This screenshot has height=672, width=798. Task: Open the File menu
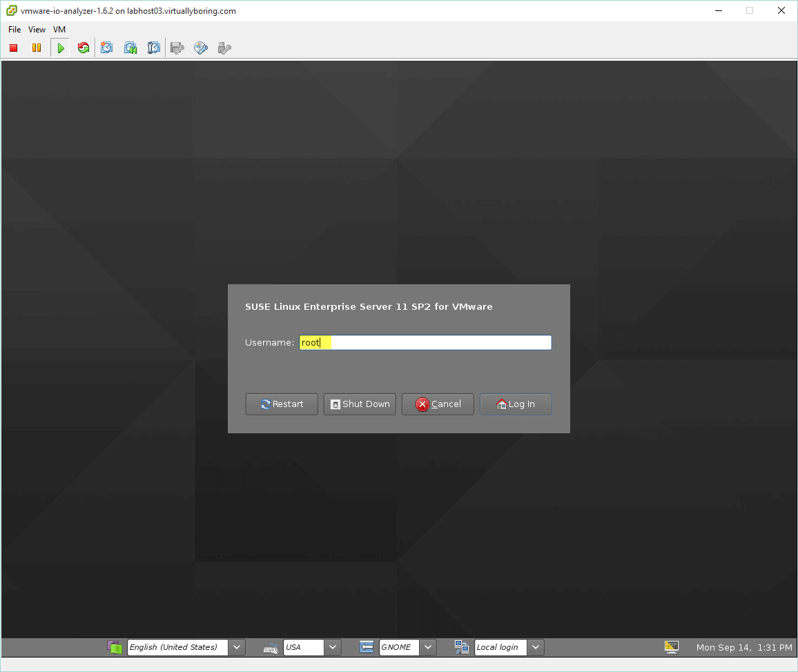tap(14, 30)
